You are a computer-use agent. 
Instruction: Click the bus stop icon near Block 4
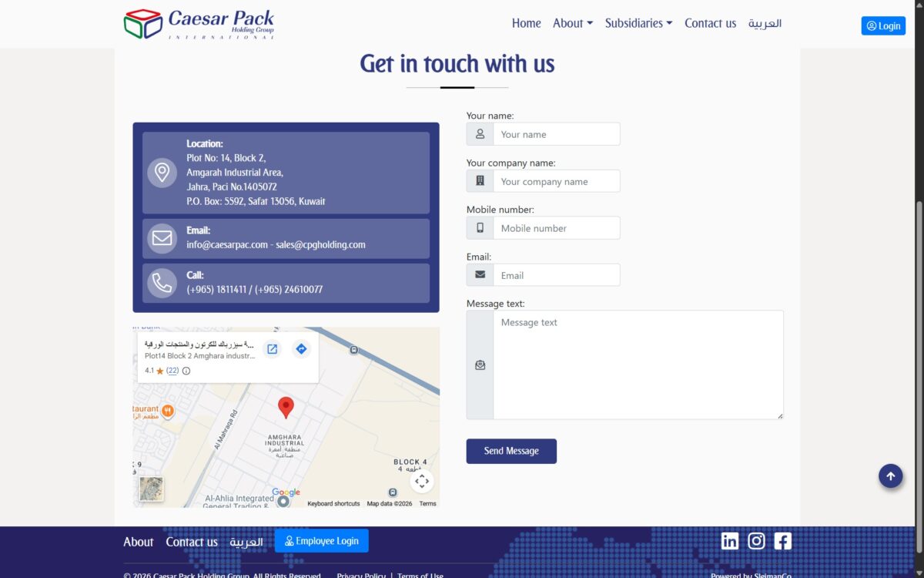[x=393, y=492]
